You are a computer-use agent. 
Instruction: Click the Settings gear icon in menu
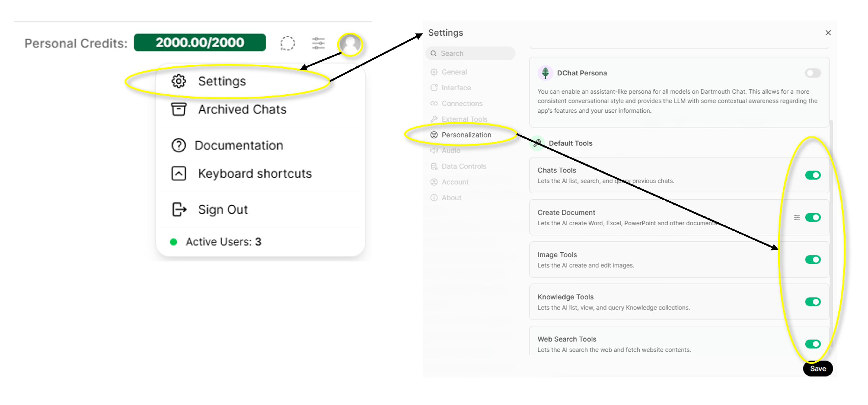coord(179,81)
